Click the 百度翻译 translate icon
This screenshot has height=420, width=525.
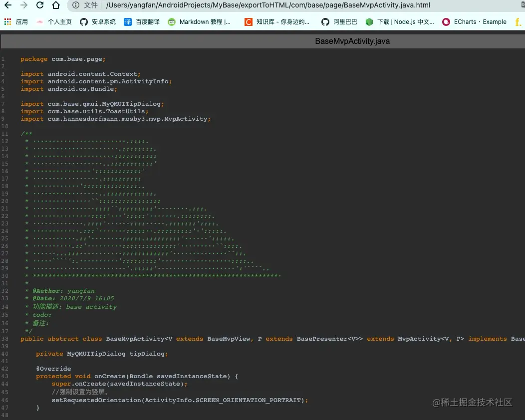(128, 22)
